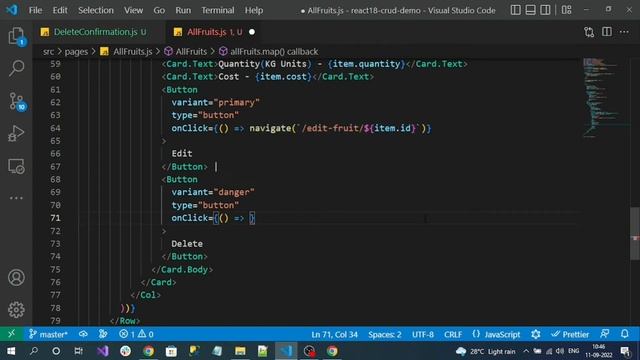Open the Edit menu

pyautogui.click(x=60, y=10)
